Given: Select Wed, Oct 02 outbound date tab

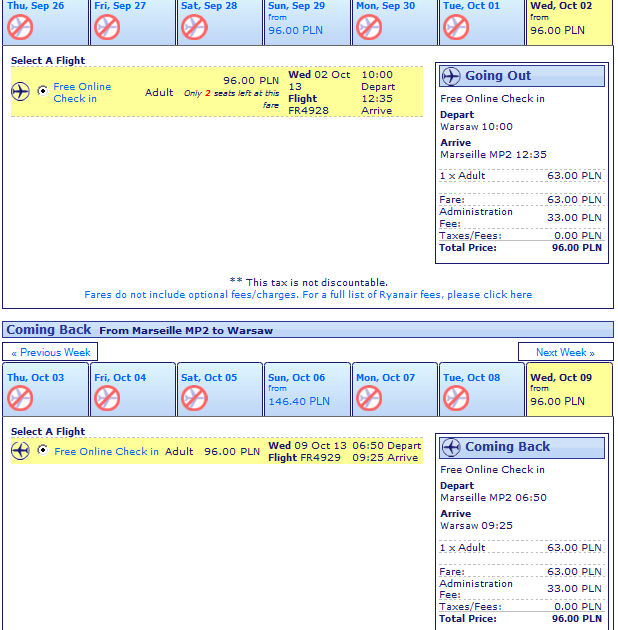Looking at the screenshot, I should pyautogui.click(x=569, y=22).
